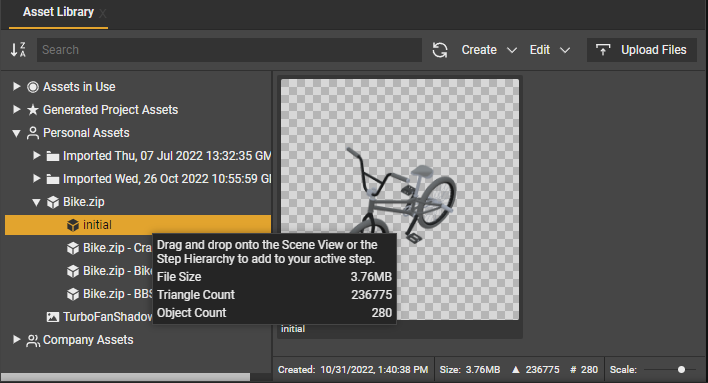Click the Personal Assets person icon
This screenshot has height=383, width=708.
33,133
